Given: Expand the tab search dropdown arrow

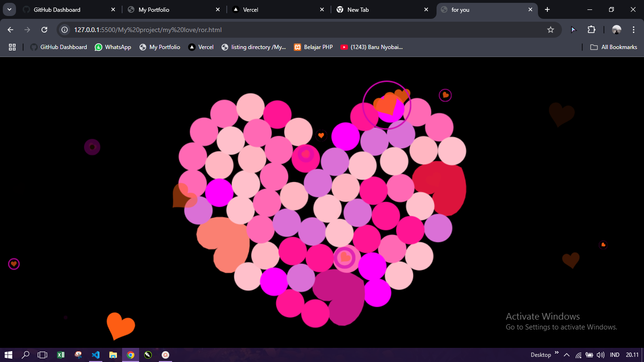Looking at the screenshot, I should (x=9, y=9).
